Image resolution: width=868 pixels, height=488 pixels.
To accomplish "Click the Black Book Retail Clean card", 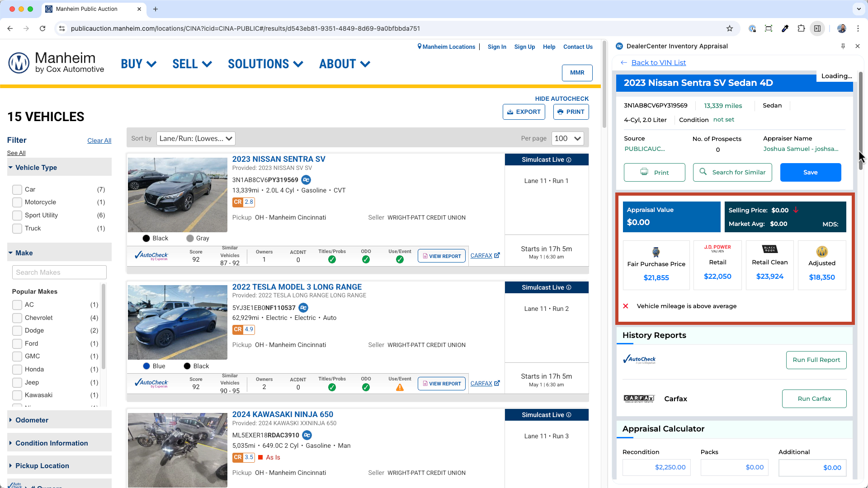I will tap(769, 265).
